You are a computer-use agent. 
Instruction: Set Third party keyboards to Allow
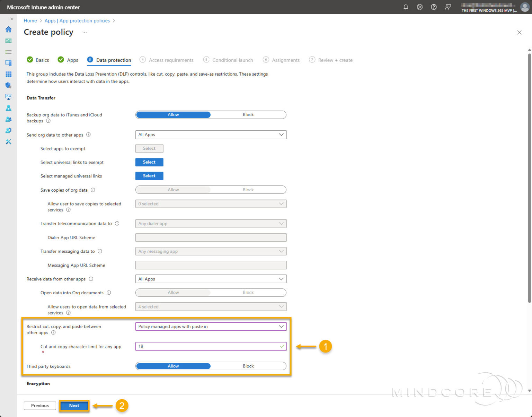coord(173,366)
